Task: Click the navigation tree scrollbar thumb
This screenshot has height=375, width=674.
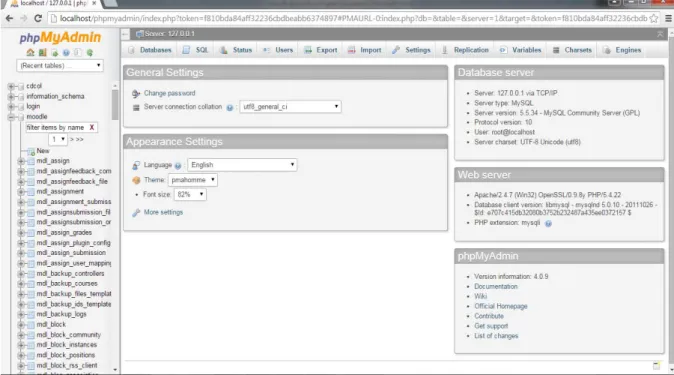Action: 115,105
